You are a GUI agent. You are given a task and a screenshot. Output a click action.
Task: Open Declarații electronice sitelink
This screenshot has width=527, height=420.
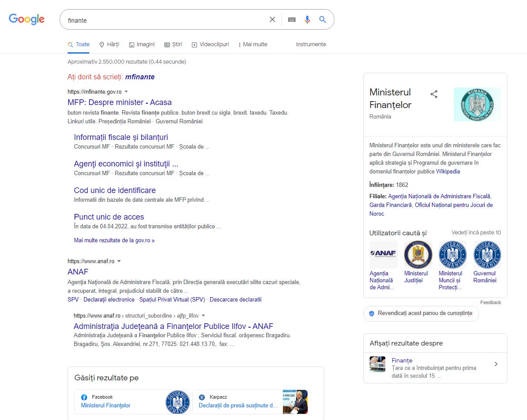point(109,300)
